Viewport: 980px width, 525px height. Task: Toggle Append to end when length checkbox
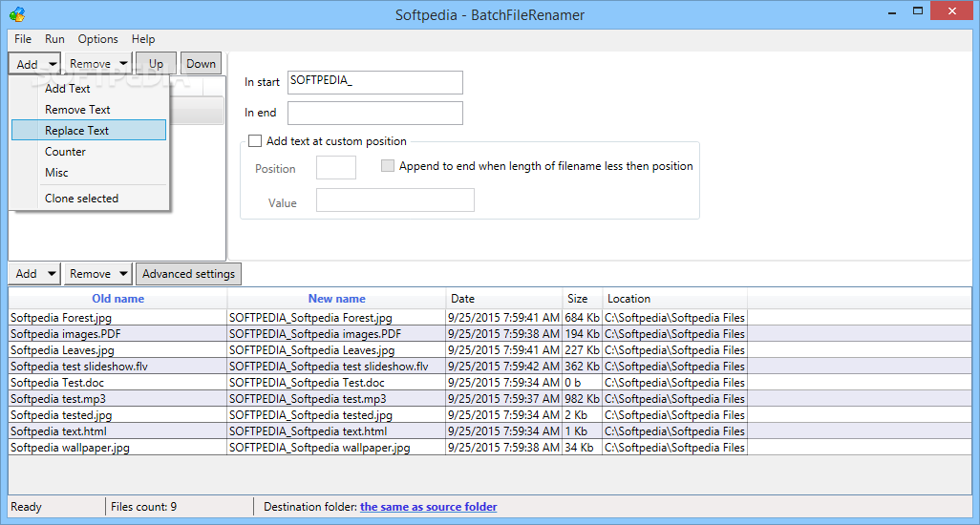(x=388, y=166)
